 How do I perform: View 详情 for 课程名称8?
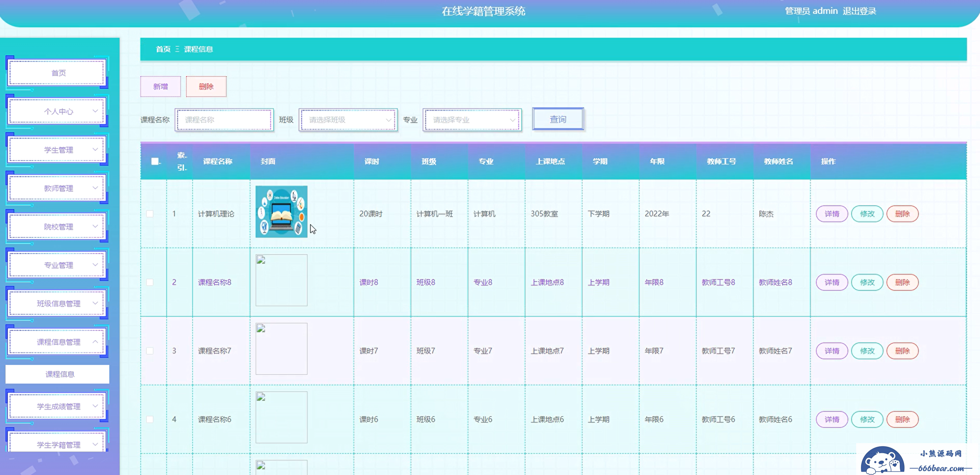(x=832, y=283)
